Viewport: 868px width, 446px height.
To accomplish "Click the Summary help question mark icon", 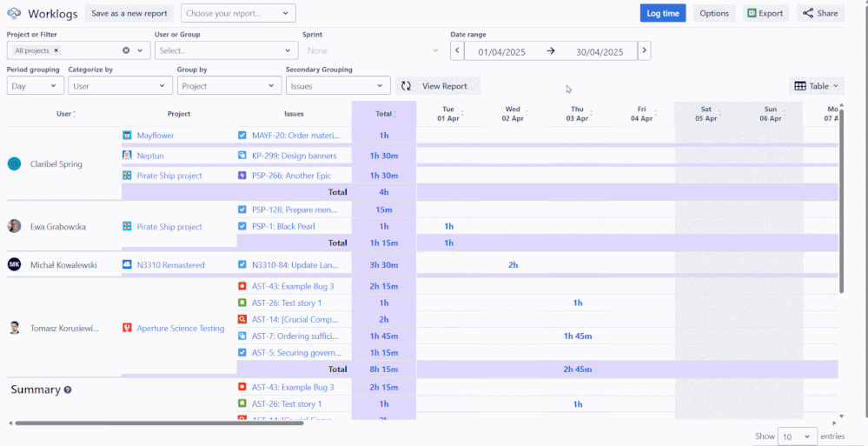I will coord(68,390).
